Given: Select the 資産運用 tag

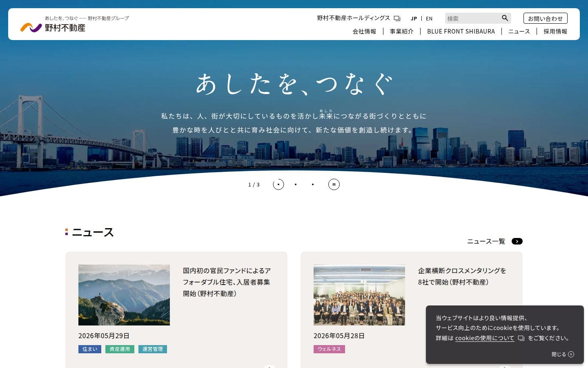Looking at the screenshot, I should pyautogui.click(x=120, y=349).
